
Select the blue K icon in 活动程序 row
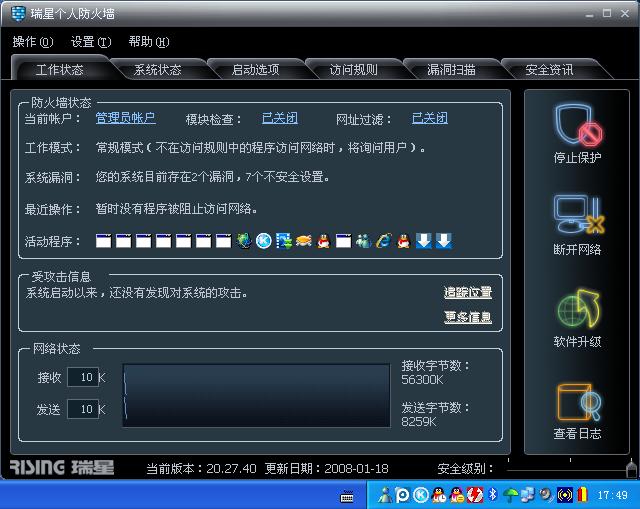[x=264, y=241]
